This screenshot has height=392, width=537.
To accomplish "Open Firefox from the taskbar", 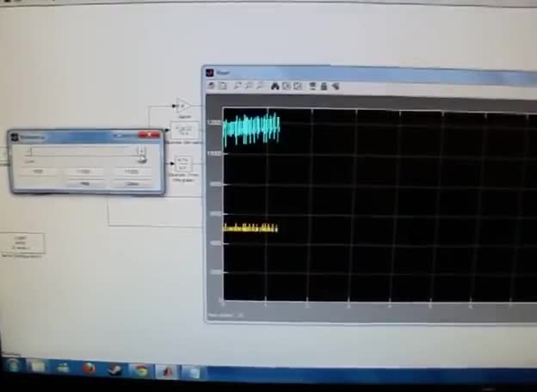I will (x=89, y=369).
